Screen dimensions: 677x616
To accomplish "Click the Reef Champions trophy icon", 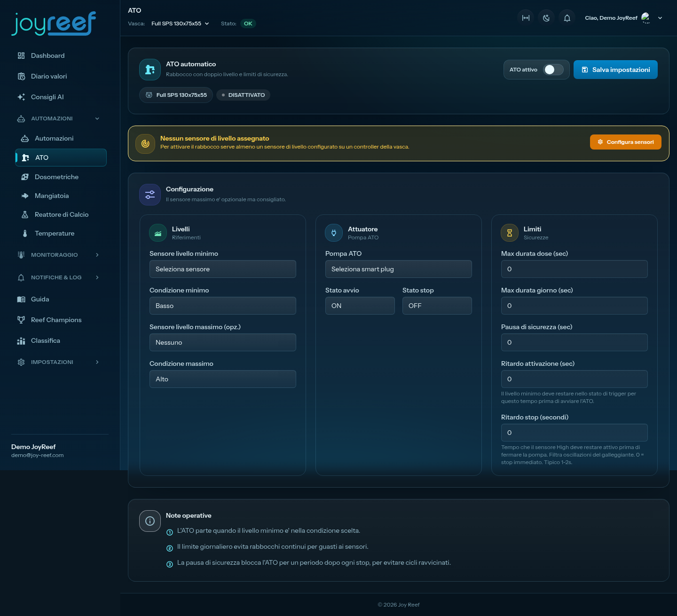I will (x=21, y=320).
